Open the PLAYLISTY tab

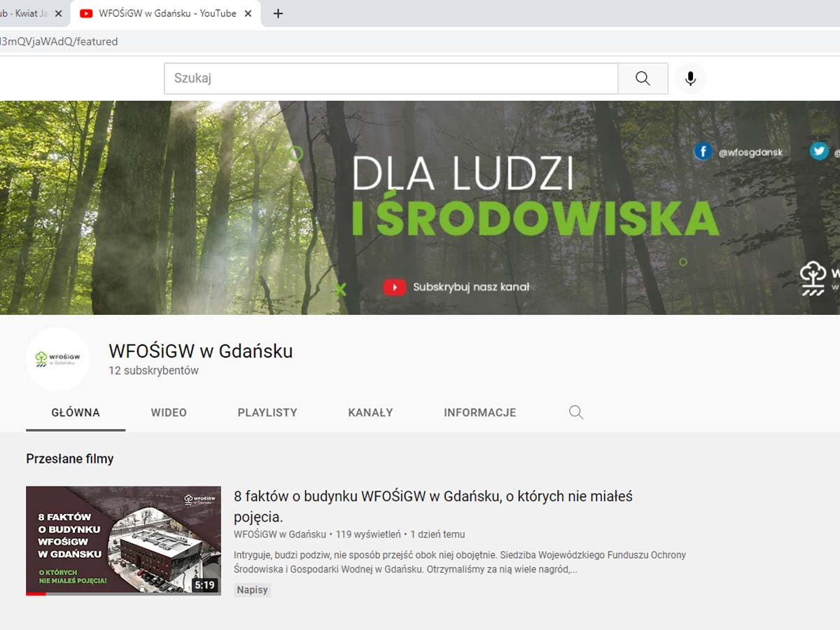point(267,412)
